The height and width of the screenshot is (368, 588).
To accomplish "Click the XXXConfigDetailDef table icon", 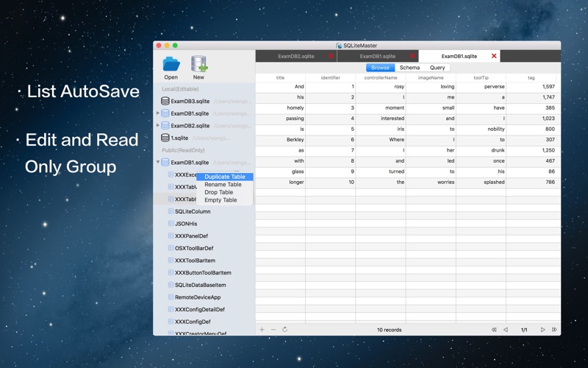I will point(171,309).
